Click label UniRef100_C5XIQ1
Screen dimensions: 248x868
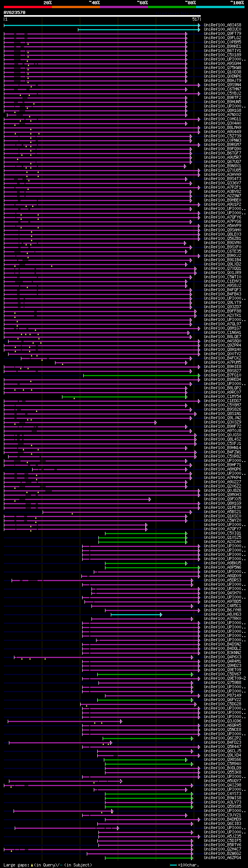point(222,533)
